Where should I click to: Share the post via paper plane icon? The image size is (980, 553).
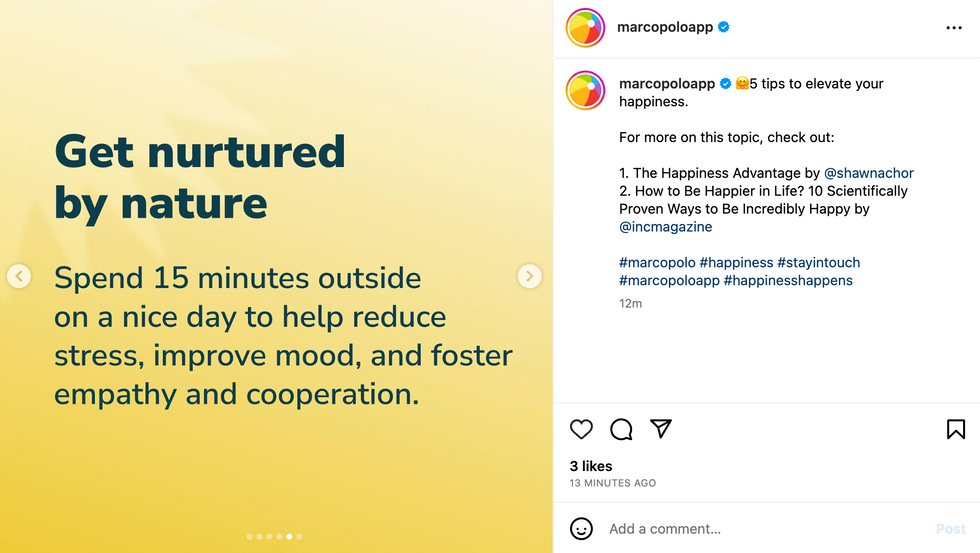tap(661, 429)
